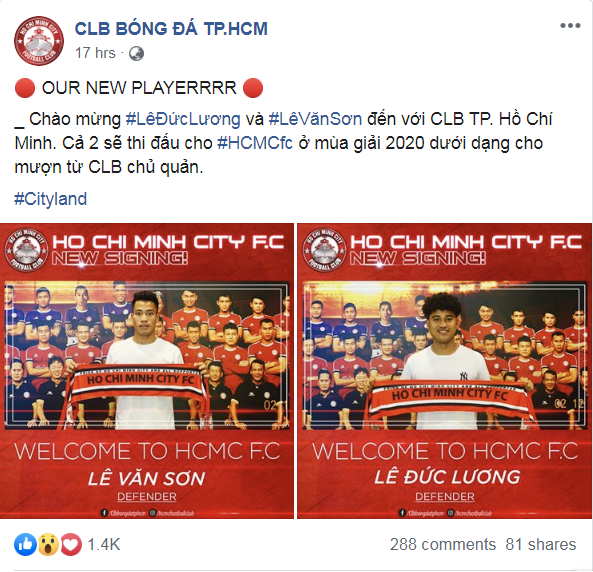Open the #Cityland hashtag

coord(51,199)
